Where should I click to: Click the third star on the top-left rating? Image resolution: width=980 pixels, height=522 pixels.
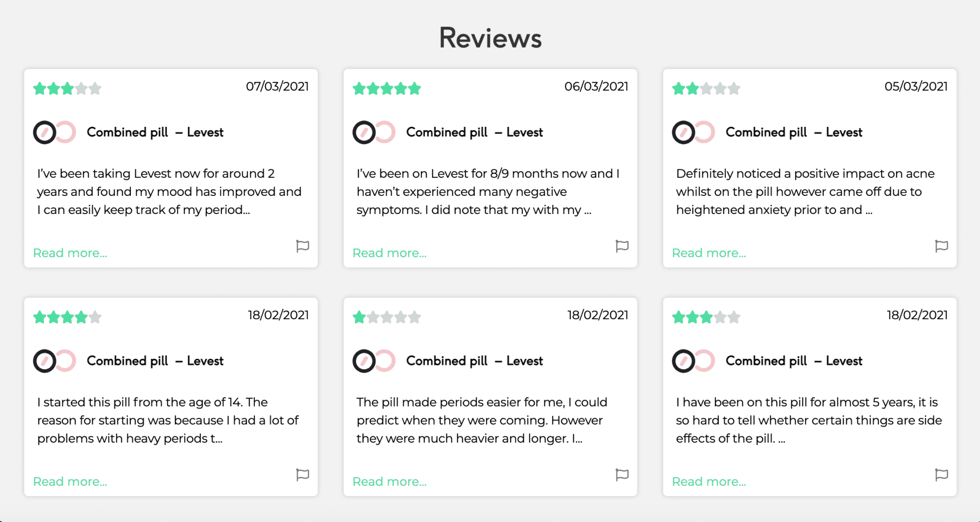(68, 89)
